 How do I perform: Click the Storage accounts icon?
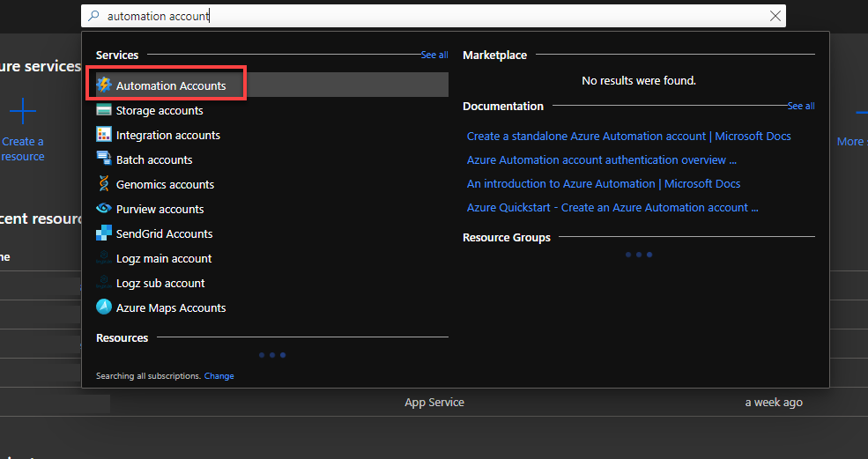coord(103,110)
